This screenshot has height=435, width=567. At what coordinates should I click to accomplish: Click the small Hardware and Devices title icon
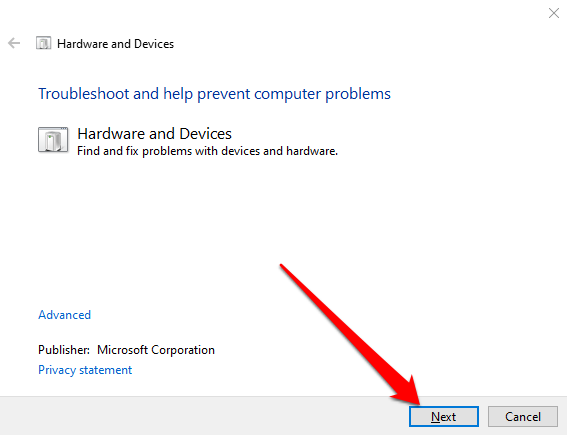pyautogui.click(x=43, y=43)
